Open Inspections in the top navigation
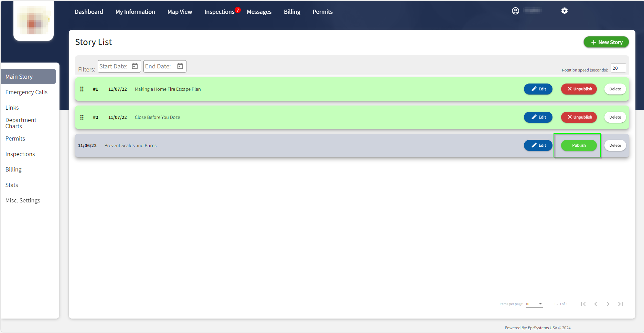Screen dimensions: 644x333 [219, 12]
